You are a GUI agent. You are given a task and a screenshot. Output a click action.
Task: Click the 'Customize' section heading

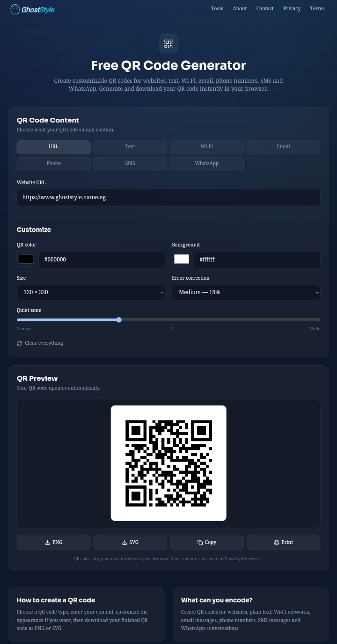pyautogui.click(x=34, y=230)
